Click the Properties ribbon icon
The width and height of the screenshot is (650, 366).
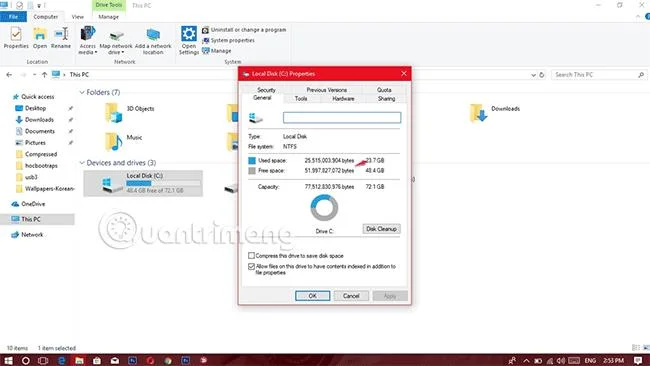(16, 37)
